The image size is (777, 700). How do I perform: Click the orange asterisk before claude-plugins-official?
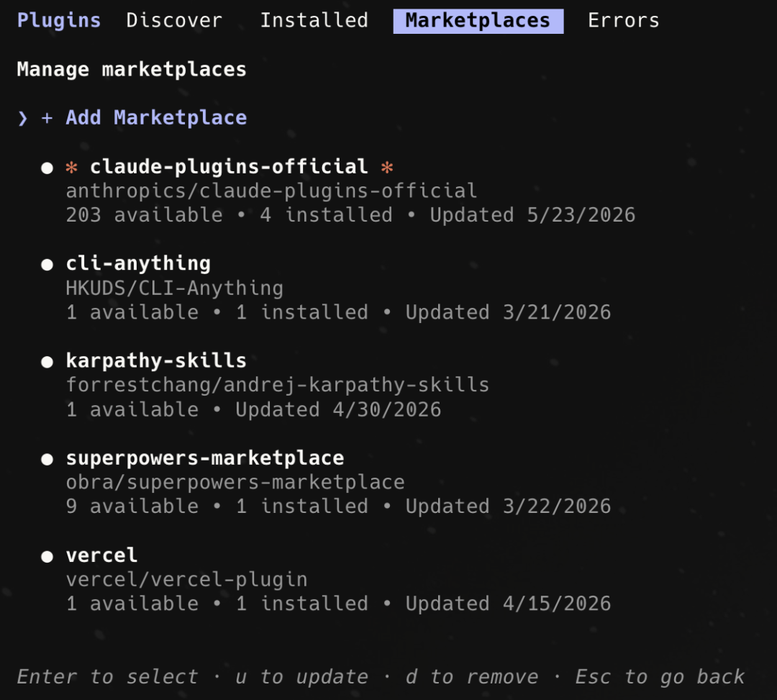(71, 167)
